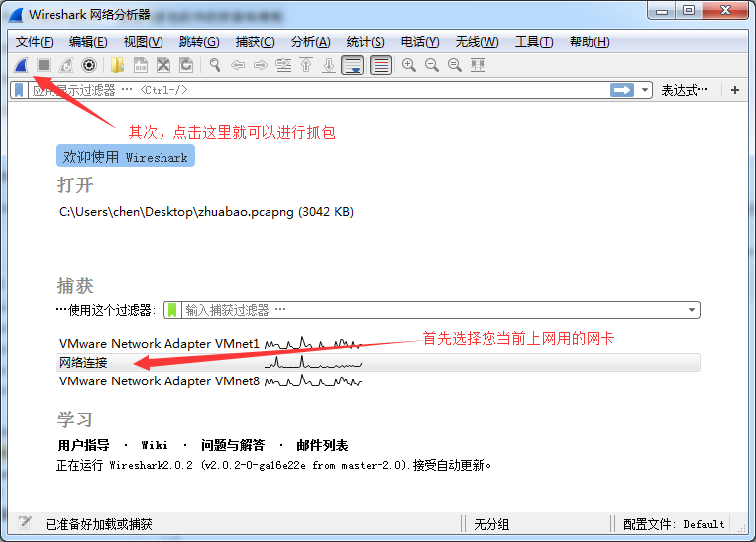Image resolution: width=756 pixels, height=542 pixels.
Task: Open the 问题与解答 link
Action: [x=233, y=445]
